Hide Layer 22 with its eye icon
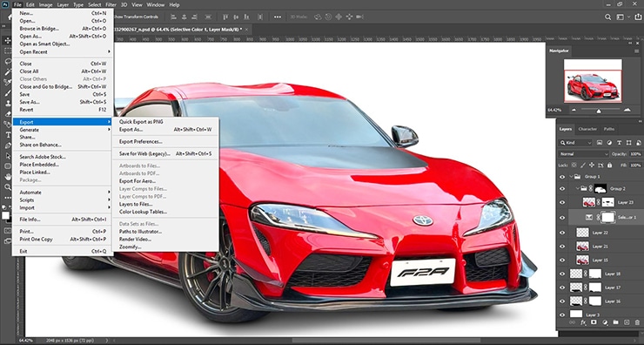The height and width of the screenshot is (345, 644). click(x=562, y=233)
